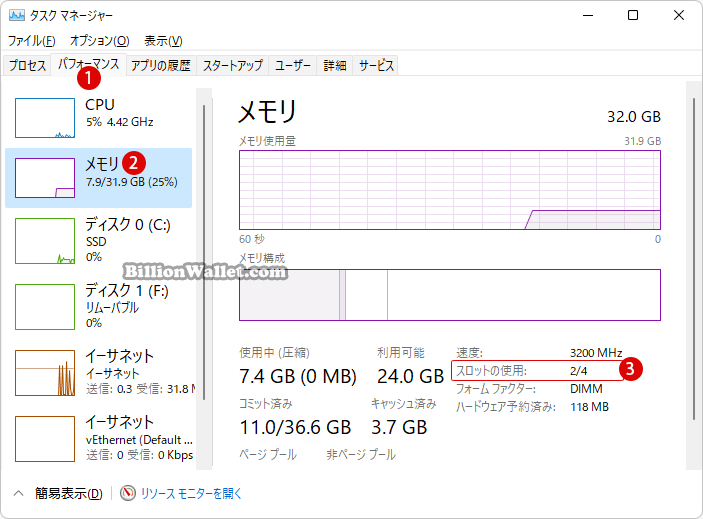Click the Task Manager title bar icon
Viewport: 703px width, 519px height.
[17, 15]
